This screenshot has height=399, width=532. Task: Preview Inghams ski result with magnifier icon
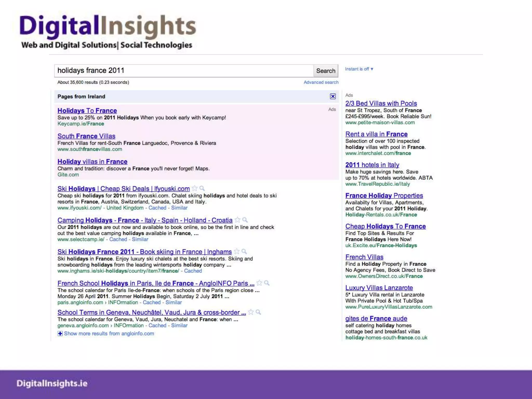coord(244,251)
